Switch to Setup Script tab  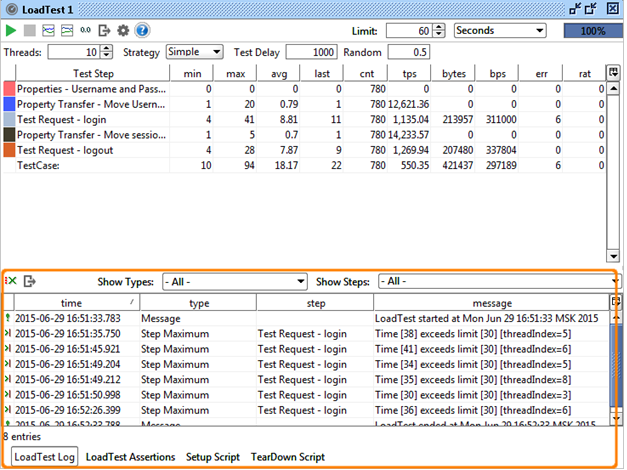pyautogui.click(x=213, y=457)
